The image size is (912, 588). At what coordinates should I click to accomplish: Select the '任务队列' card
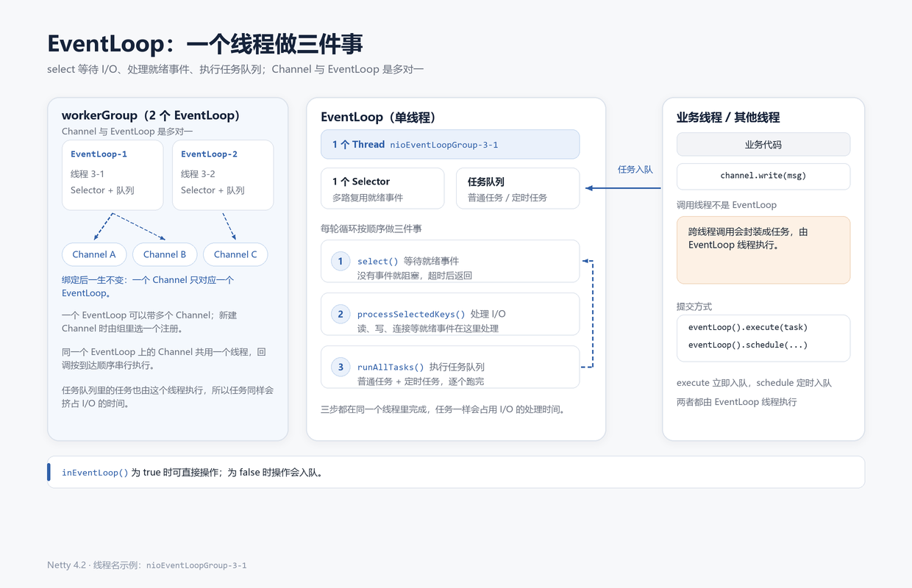tap(518, 188)
